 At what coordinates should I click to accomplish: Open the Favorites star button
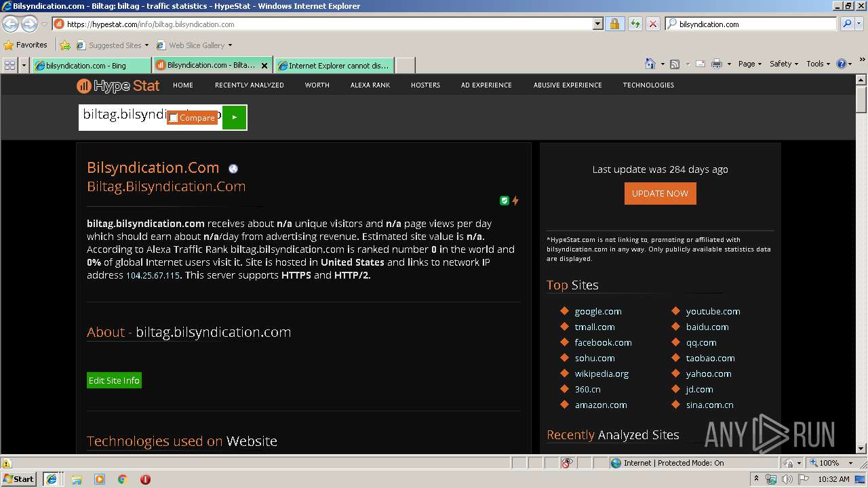[26, 45]
